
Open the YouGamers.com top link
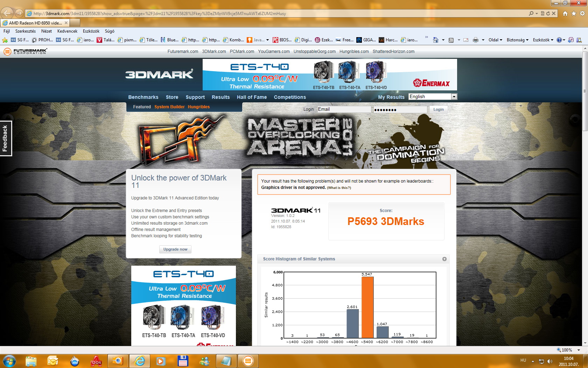pos(274,52)
